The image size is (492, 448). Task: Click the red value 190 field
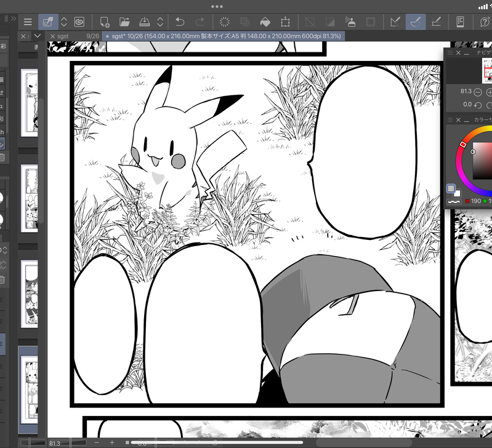[476, 201]
